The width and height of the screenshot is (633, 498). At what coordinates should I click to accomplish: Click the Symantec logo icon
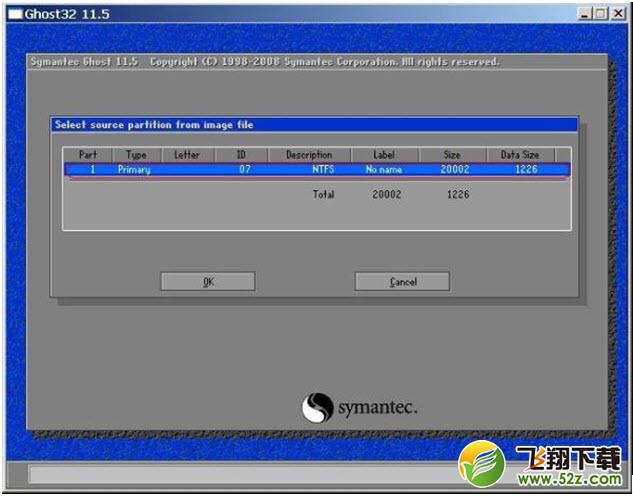[x=318, y=408]
